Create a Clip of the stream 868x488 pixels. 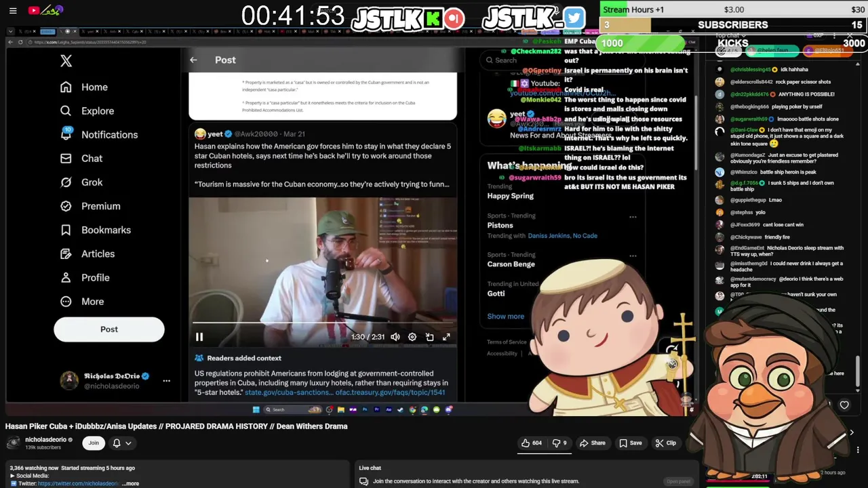tap(665, 443)
